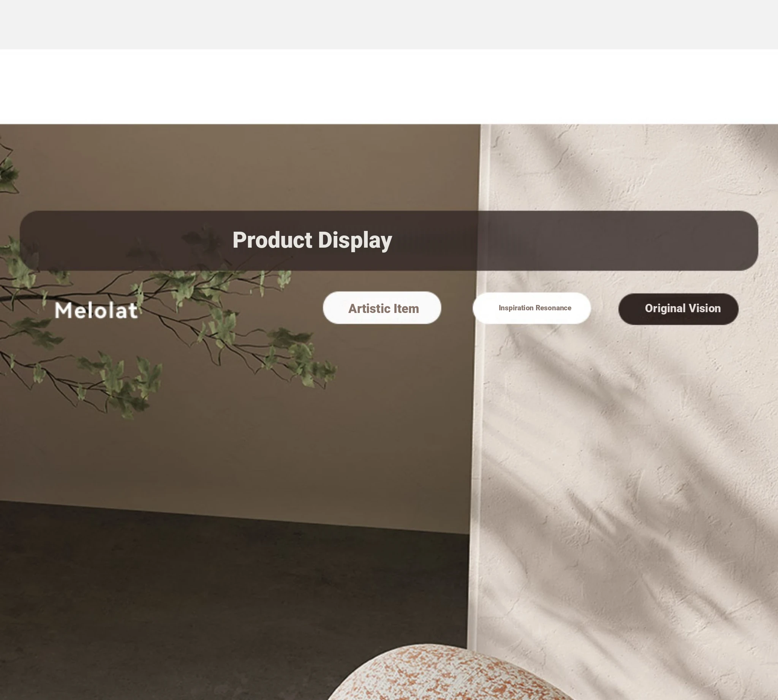Click the Product Display heading text
Image resolution: width=778 pixels, height=700 pixels.
point(312,240)
